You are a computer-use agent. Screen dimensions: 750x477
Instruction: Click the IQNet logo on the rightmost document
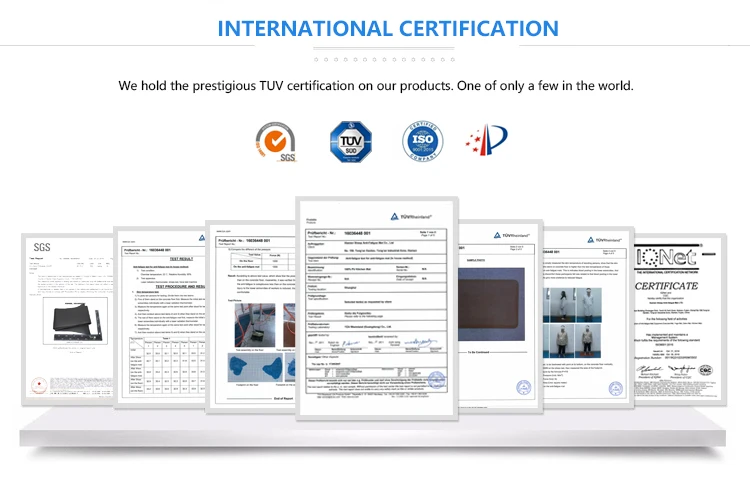tap(666, 258)
